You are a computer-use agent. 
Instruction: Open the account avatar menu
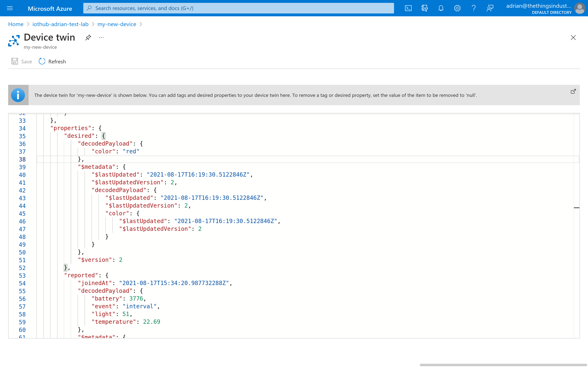579,8
